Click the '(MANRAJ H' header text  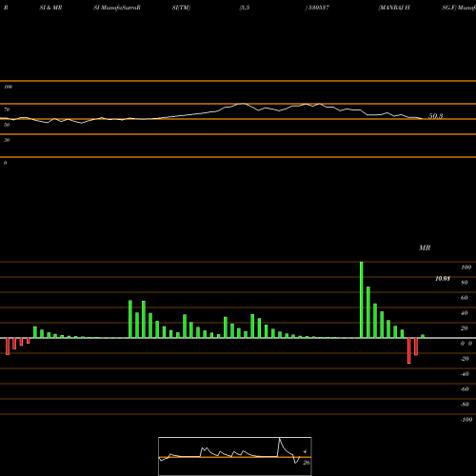point(394,8)
